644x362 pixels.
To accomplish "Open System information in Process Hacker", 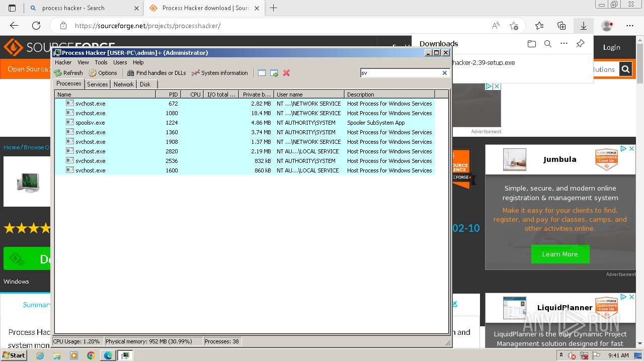I will pyautogui.click(x=220, y=73).
